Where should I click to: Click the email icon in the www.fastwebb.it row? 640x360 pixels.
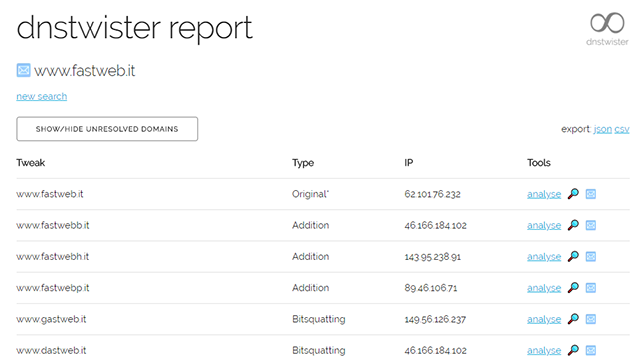(591, 225)
